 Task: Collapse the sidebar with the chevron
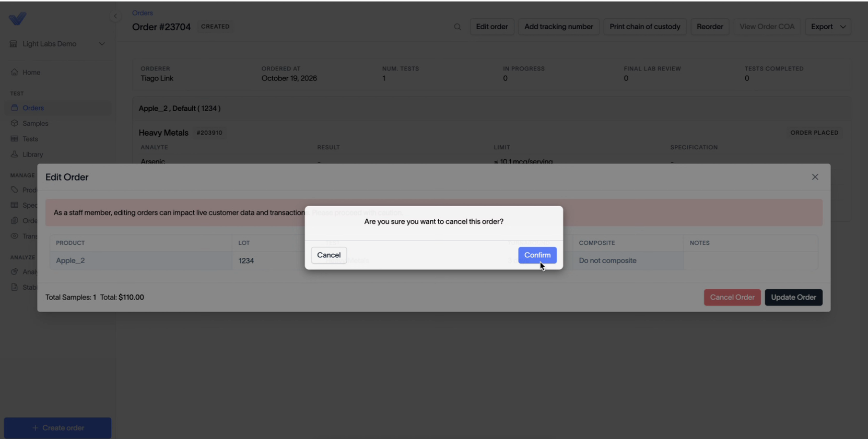click(x=115, y=16)
